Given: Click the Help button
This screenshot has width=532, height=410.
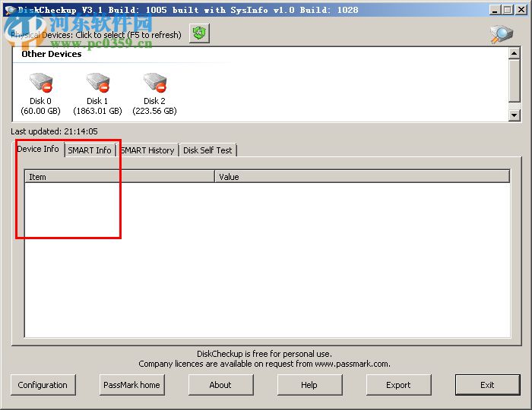Looking at the screenshot, I should tap(309, 385).
